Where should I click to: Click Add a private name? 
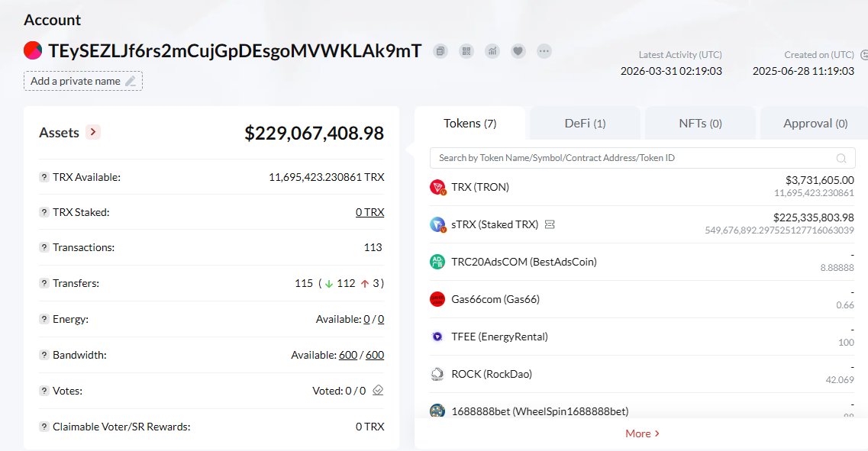click(82, 81)
